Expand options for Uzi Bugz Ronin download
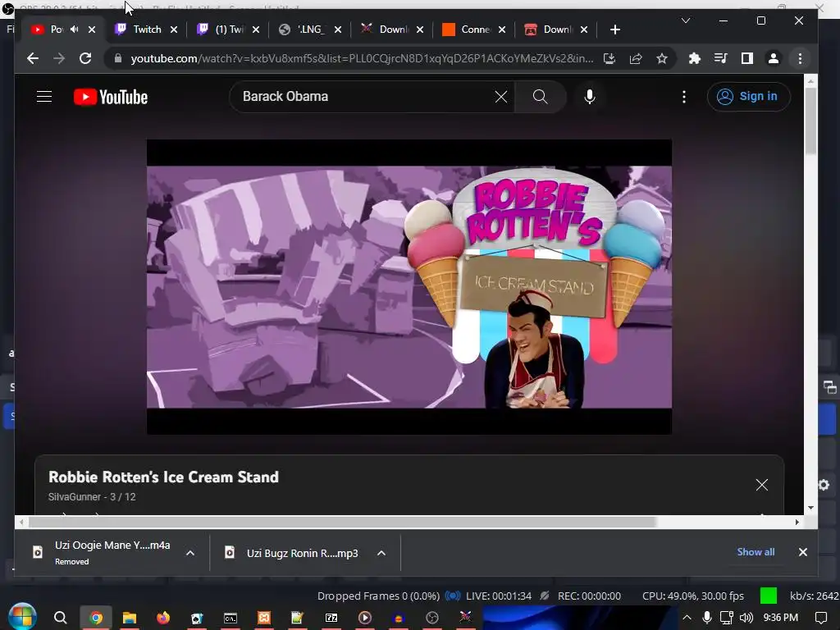 coord(381,553)
